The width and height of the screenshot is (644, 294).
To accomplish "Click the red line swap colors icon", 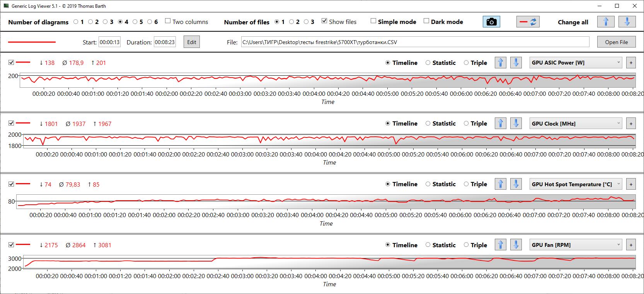I will pos(528,22).
